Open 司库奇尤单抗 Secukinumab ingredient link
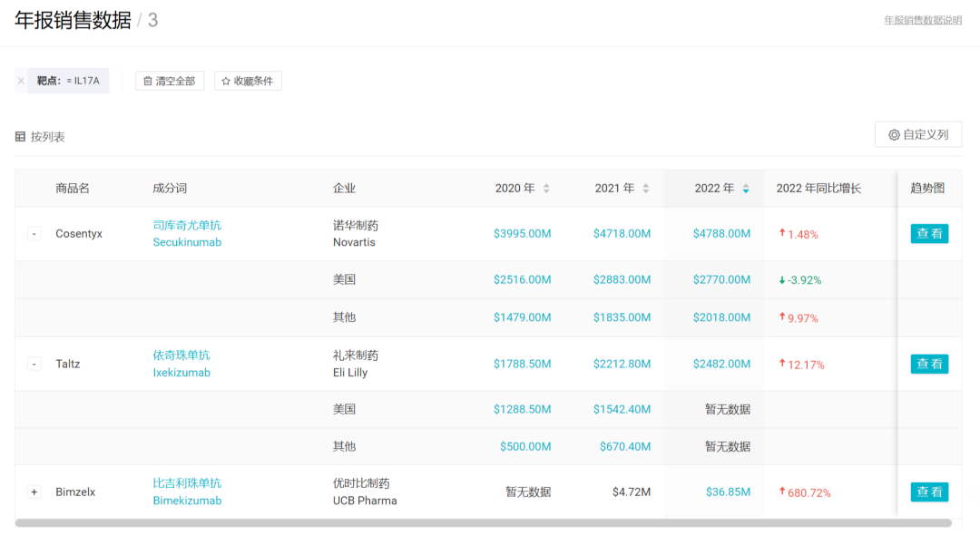Viewport: 980px width, 536px height. pos(187,234)
